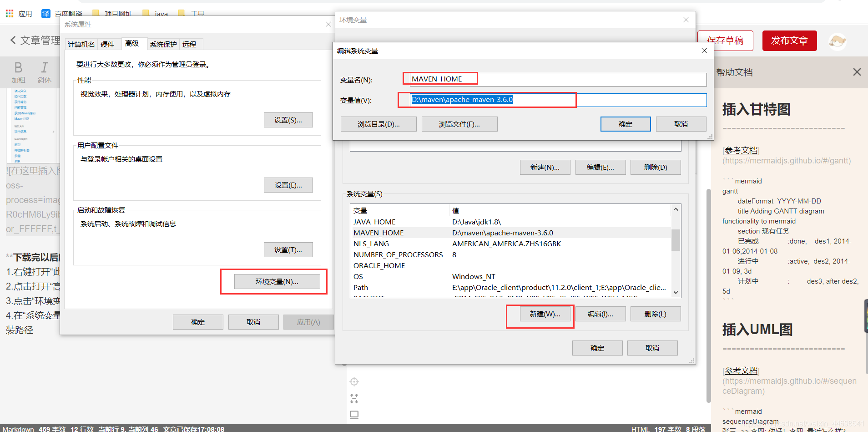Click 取消 at the bottom of the 环境变量 dialog
Viewport: 868px width, 432px height.
652,348
